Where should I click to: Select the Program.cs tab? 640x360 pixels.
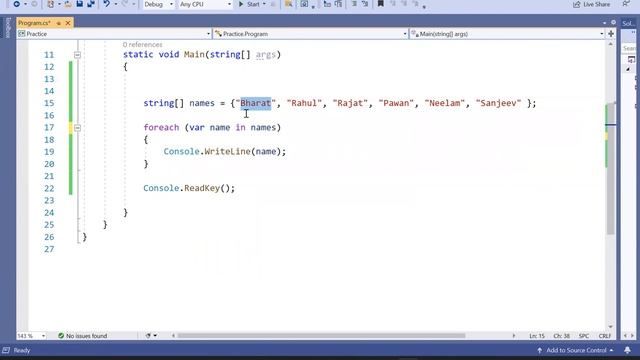tap(35, 23)
